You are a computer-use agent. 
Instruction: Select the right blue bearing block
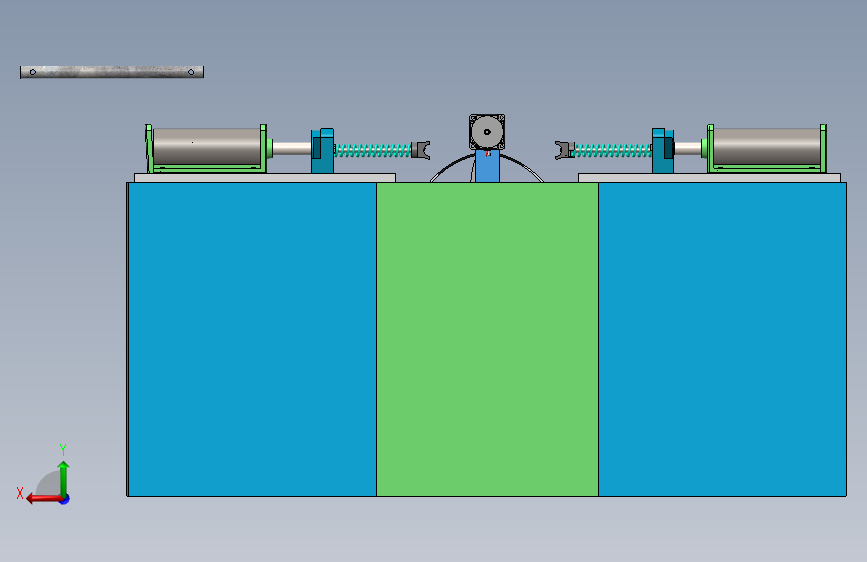(663, 151)
